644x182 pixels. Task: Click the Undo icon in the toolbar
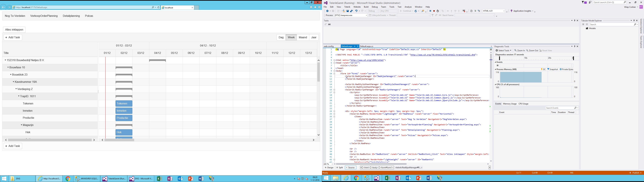tap(357, 11)
